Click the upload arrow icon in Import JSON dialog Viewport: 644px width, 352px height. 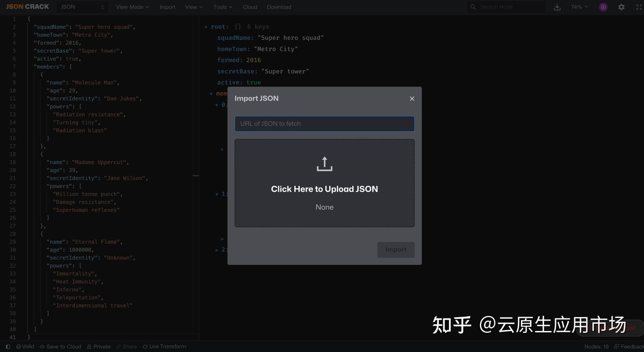[324, 163]
